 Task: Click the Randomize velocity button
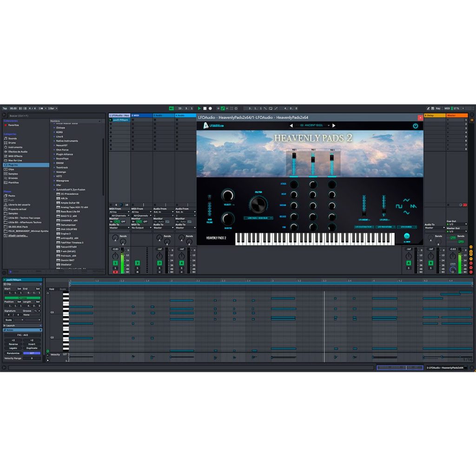coord(13,353)
